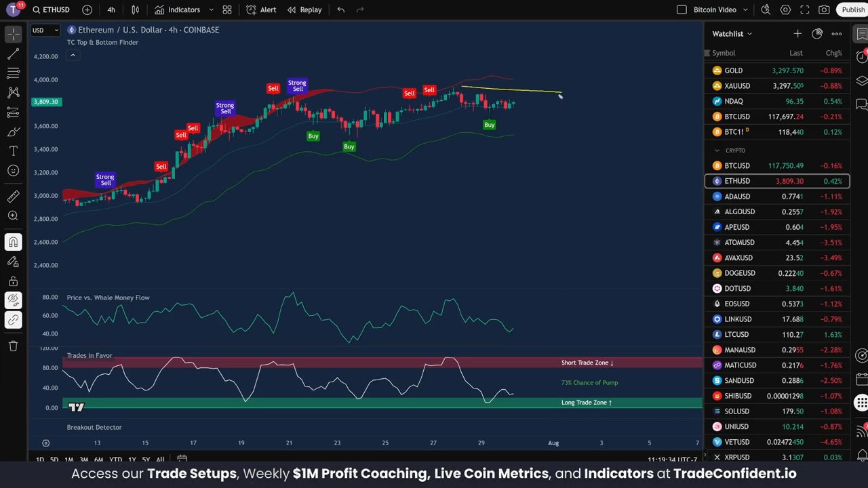Image resolution: width=868 pixels, height=488 pixels.
Task: Toggle the layout select square
Action: tap(682, 10)
